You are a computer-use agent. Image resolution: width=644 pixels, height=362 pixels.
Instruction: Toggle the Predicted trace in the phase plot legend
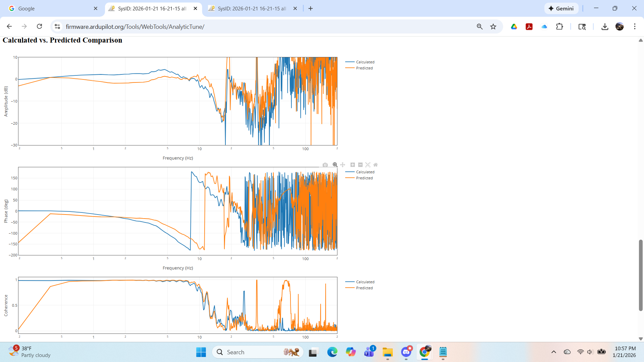[364, 178]
